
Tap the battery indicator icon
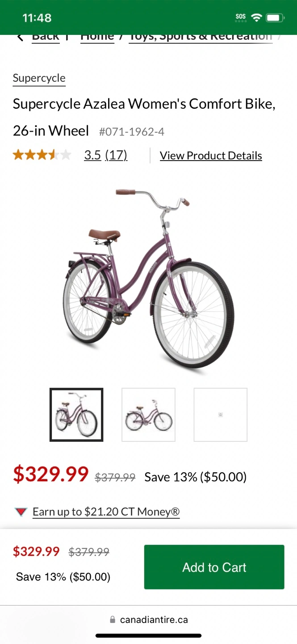[275, 18]
